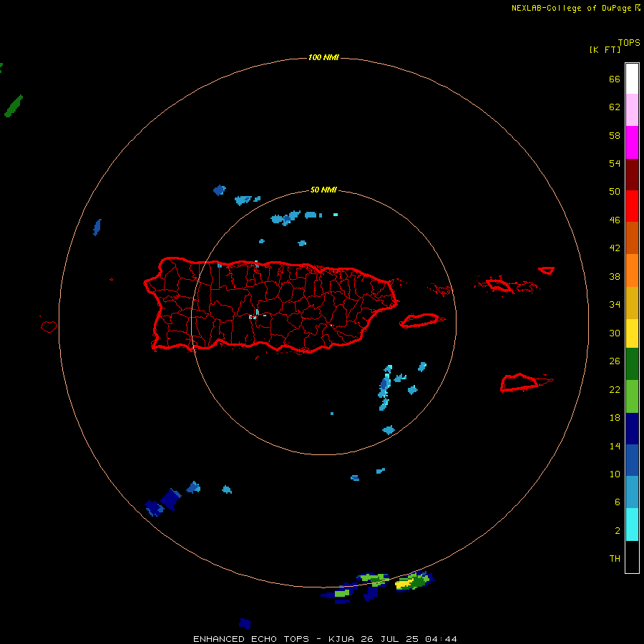The height and width of the screenshot is (644, 644).
Task: Click legend value 54
Action: coord(615,163)
